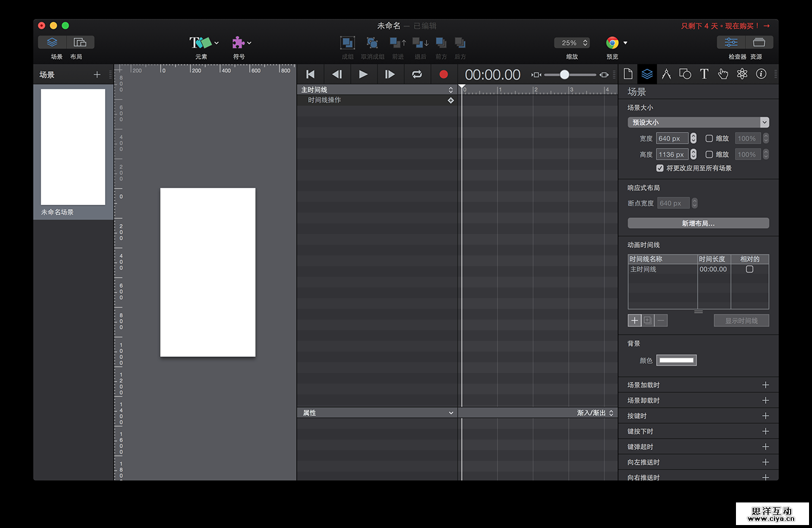Open the Metrics inspector ruler tab
This screenshot has width=812, height=528.
tap(666, 74)
